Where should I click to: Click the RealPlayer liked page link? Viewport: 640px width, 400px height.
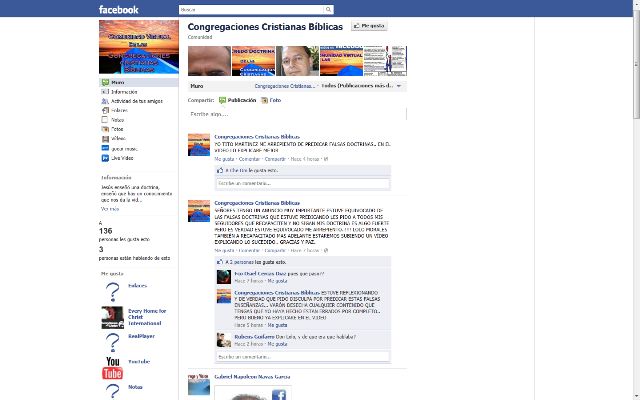(x=142, y=338)
